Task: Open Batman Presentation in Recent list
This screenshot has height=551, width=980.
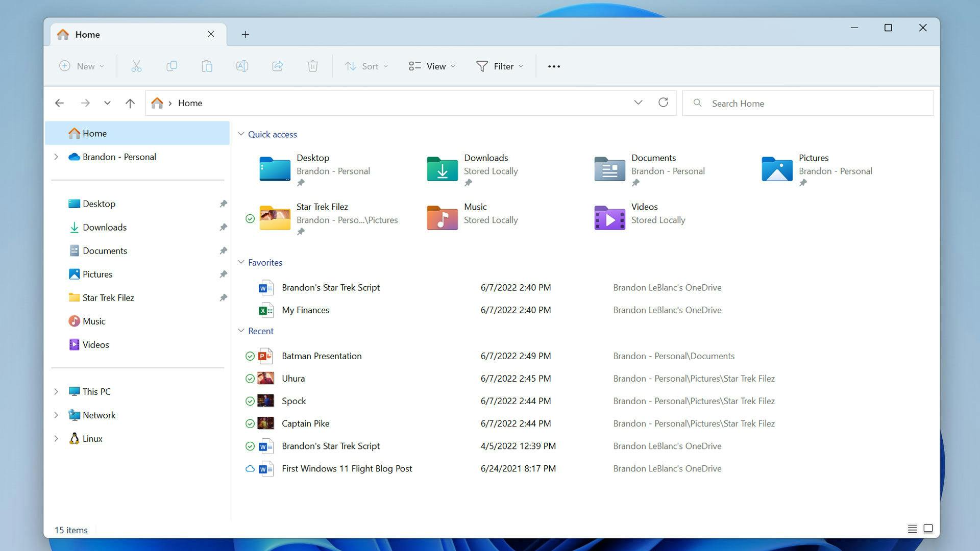Action: 322,356
